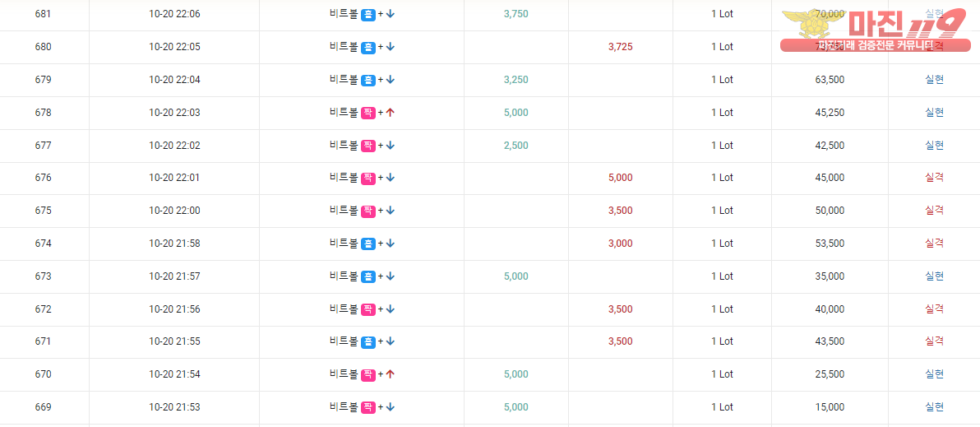This screenshot has height=427, width=980.
Task: Click the blue 홀 badge in row 673
Action: tap(368, 276)
